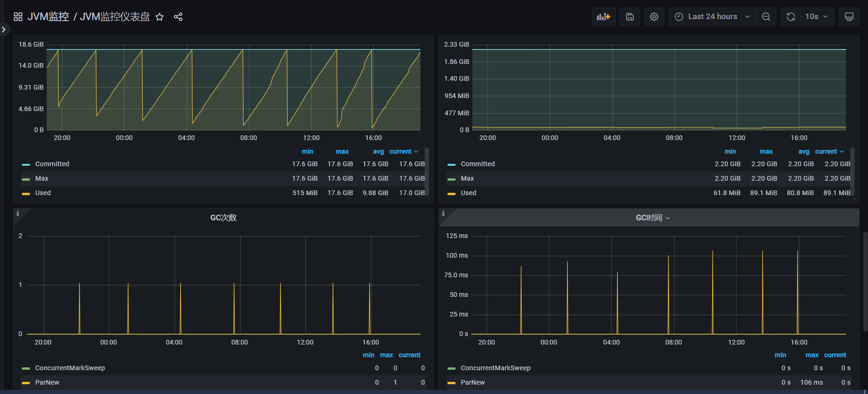Click the Add panel icon

click(604, 17)
